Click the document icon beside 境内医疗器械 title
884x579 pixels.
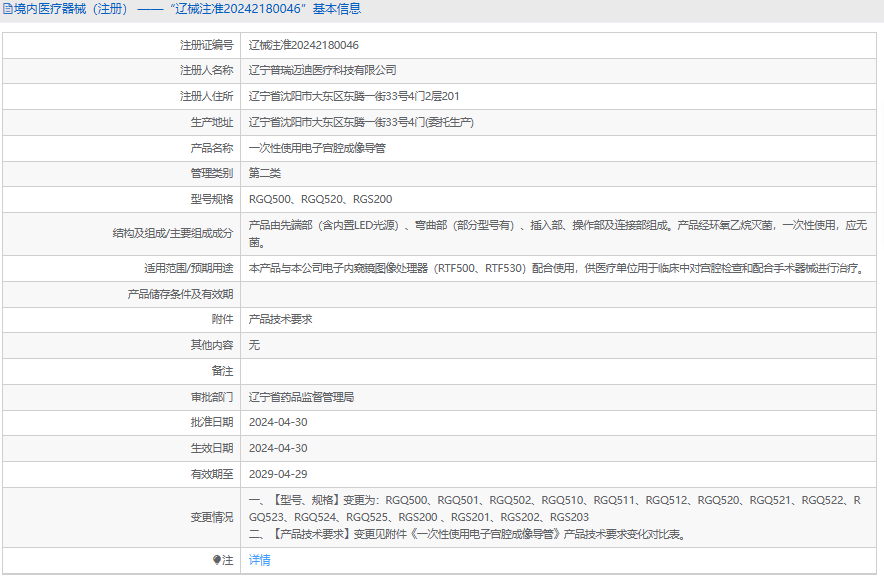tap(7, 9)
